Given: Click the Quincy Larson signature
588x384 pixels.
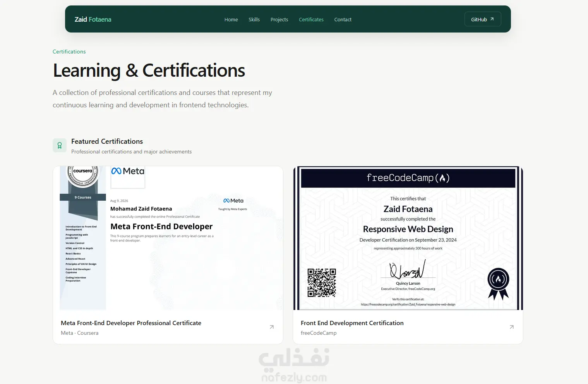Looking at the screenshot, I should (408, 269).
